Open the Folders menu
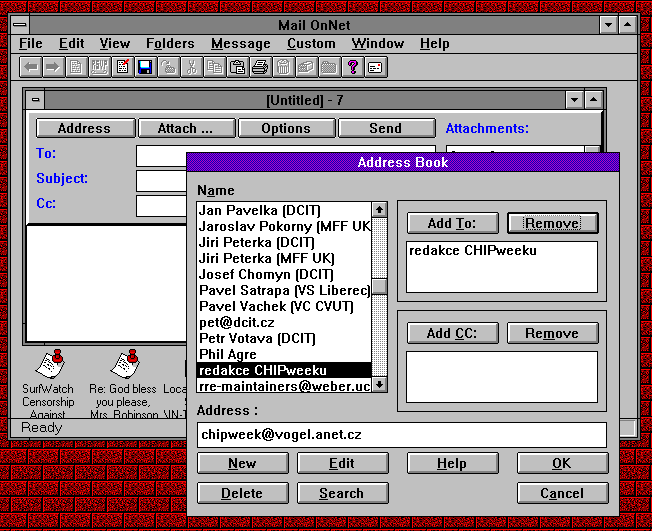652x531 pixels. [170, 43]
